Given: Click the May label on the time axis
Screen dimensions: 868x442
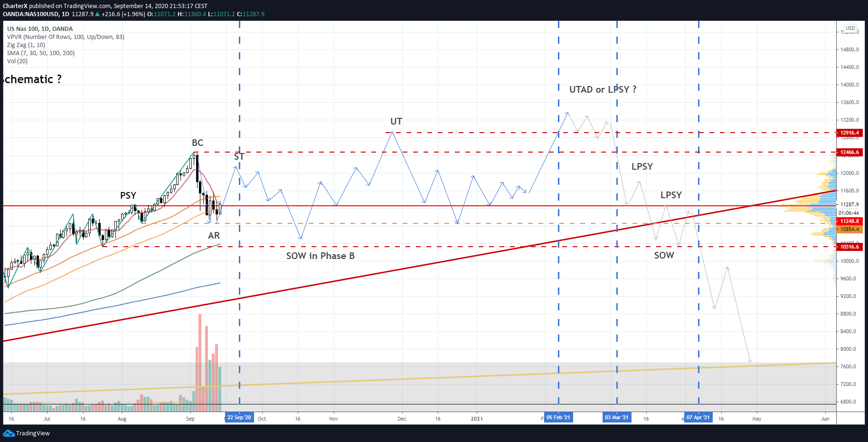Looking at the screenshot, I should coord(757,419).
